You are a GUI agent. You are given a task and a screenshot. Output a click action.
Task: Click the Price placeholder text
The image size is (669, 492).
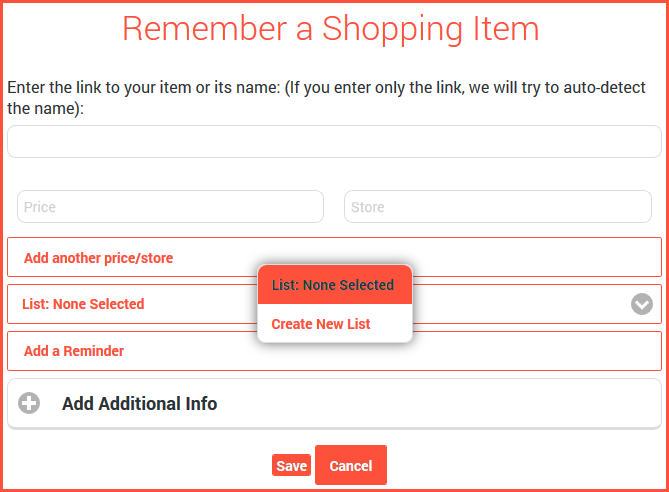[40, 207]
